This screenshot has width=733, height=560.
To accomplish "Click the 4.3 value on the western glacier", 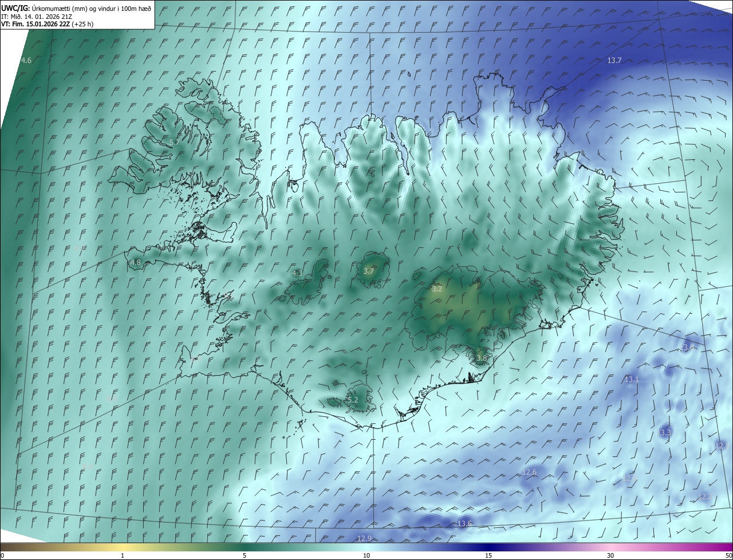I will coord(297,273).
